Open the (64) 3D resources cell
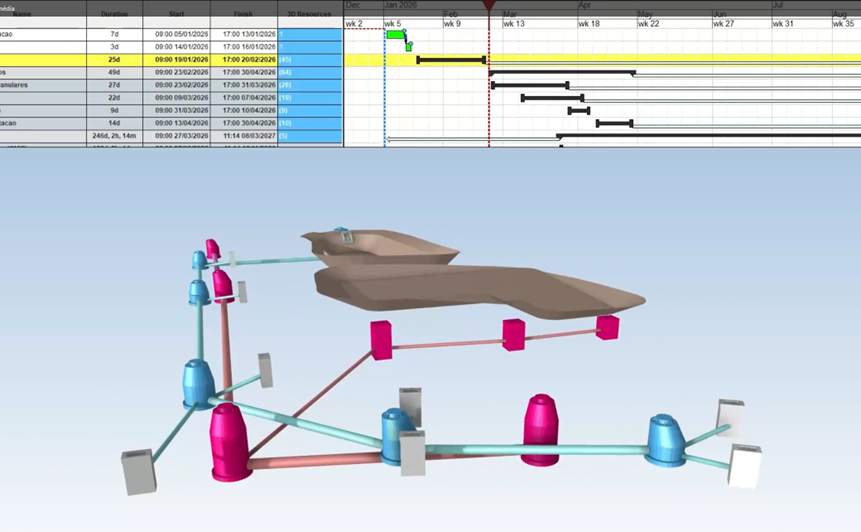 310,73
